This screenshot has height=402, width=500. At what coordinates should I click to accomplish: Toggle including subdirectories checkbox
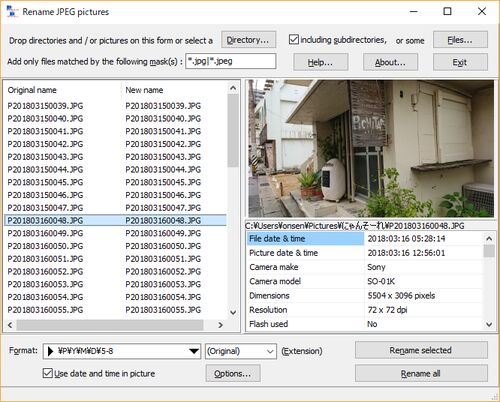point(294,40)
